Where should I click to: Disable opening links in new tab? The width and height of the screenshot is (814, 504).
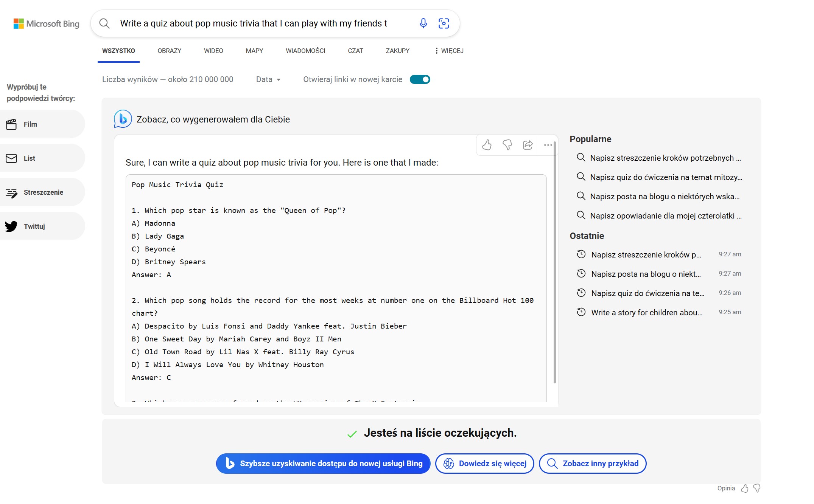click(x=420, y=79)
